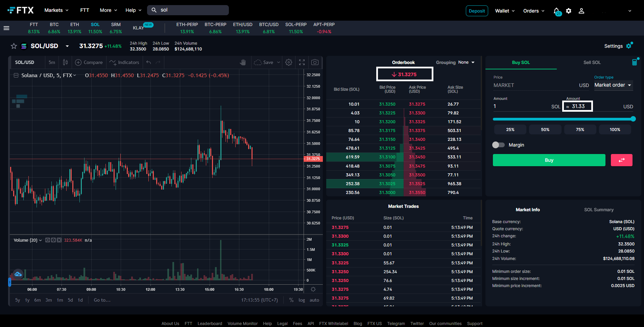Screen dimensions: 644x327
Task: Click the green Buy button
Action: pos(549,160)
